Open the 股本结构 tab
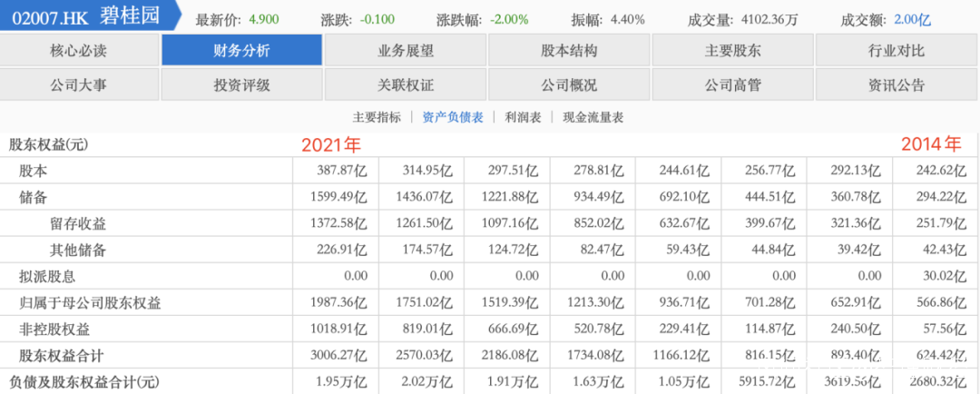Viewport: 980px width, 394px height. pos(569,51)
